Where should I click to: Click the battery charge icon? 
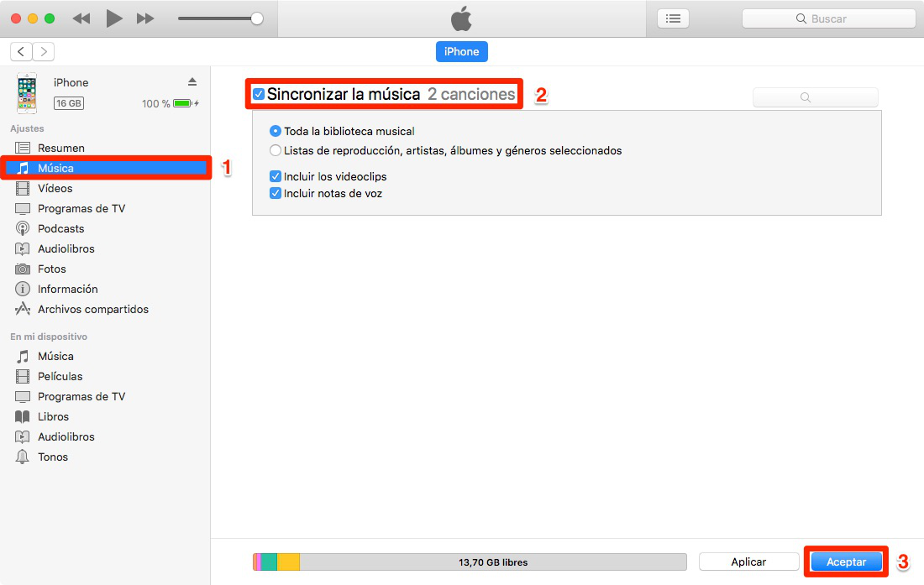tap(183, 103)
